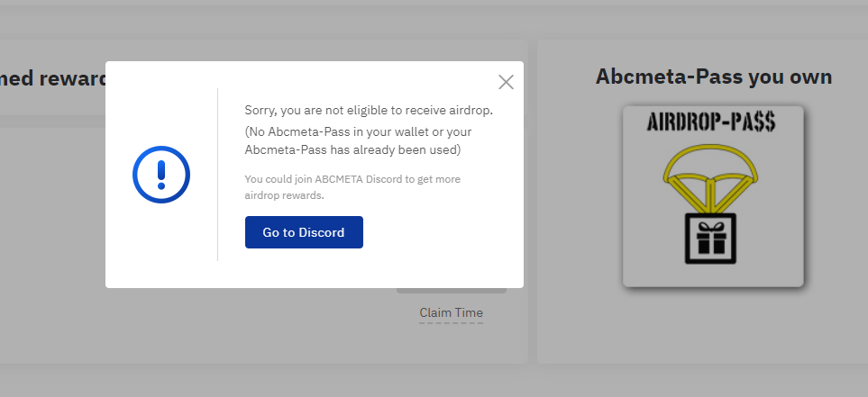The width and height of the screenshot is (868, 397).
Task: Click the 'Sorry, you are not eligible' message
Action: (x=369, y=110)
